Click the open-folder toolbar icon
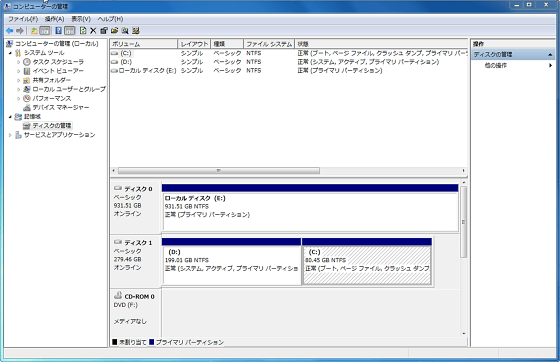This screenshot has width=560, height=362. (x=114, y=31)
